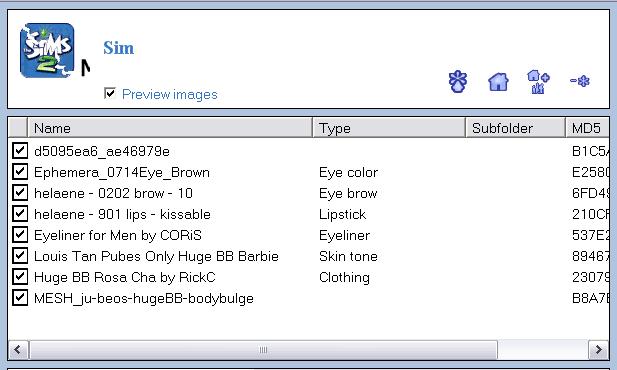Click the horizontal scrollbar thumb
The width and height of the screenshot is (617, 370).
(263, 350)
